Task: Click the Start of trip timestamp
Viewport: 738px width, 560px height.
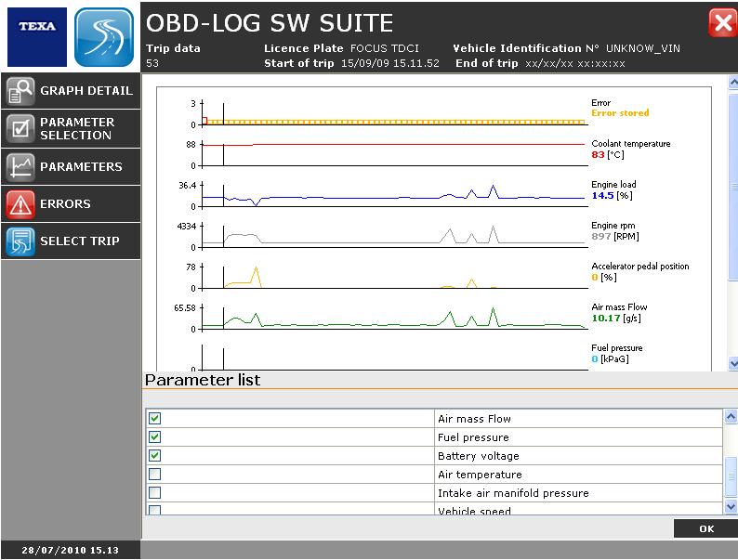Action: point(389,63)
